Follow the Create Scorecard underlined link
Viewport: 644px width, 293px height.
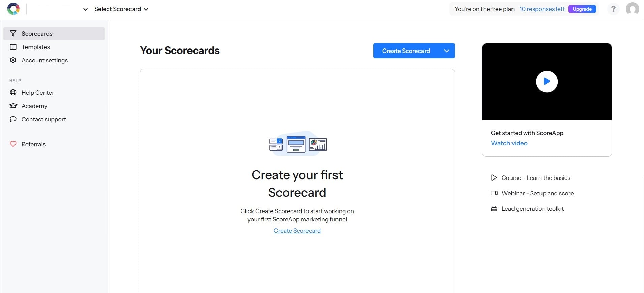tap(297, 231)
